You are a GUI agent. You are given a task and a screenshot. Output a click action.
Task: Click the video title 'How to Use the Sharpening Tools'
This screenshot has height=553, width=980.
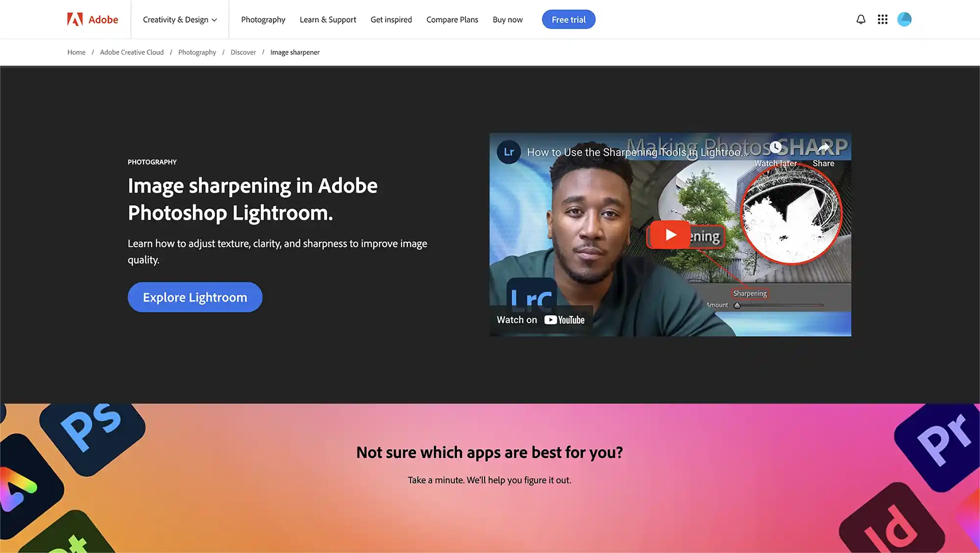coord(637,152)
